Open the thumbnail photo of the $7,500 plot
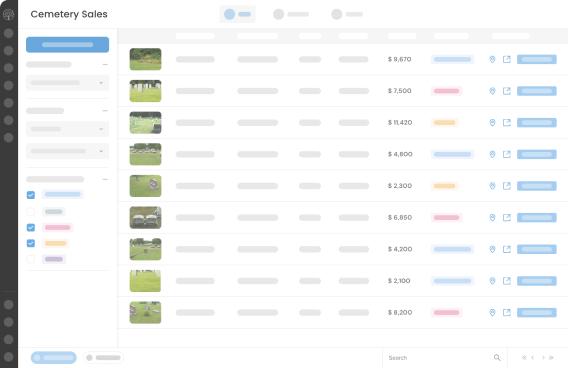568x368 pixels. pos(145,91)
